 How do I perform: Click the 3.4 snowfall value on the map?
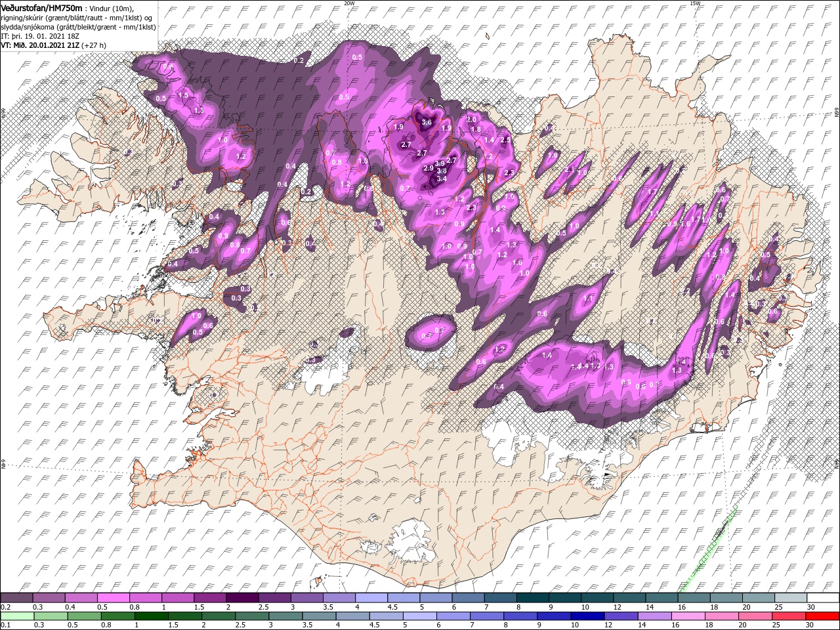coord(442,178)
